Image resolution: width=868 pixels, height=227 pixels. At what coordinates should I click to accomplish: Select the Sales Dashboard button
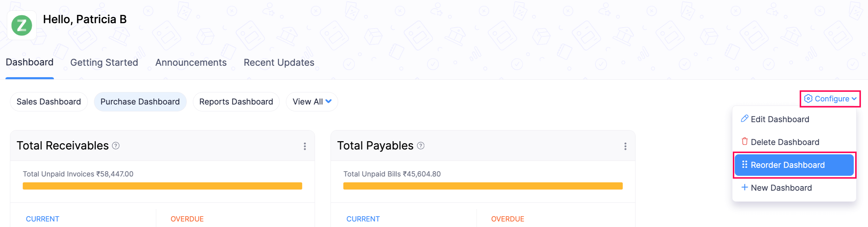point(49,102)
